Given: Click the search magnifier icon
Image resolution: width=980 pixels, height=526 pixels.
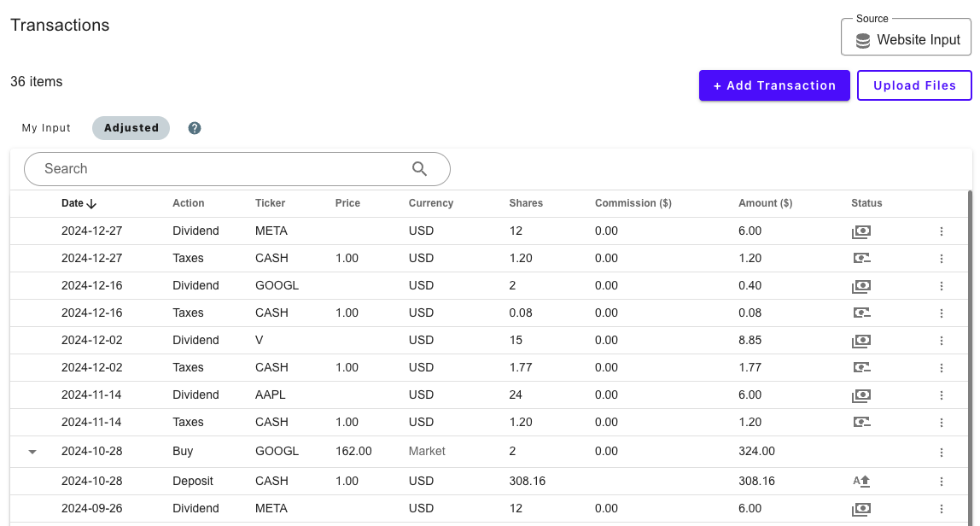Looking at the screenshot, I should (419, 169).
